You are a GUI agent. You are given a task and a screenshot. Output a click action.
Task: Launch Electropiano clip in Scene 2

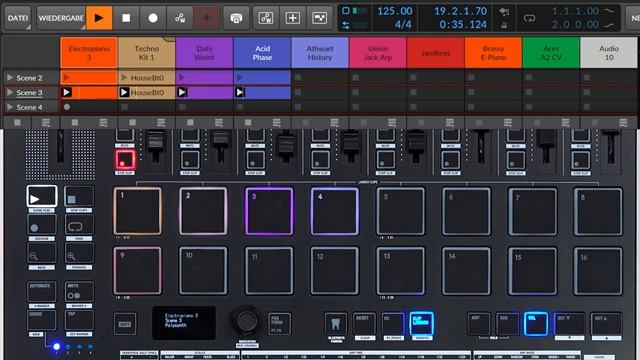67,78
